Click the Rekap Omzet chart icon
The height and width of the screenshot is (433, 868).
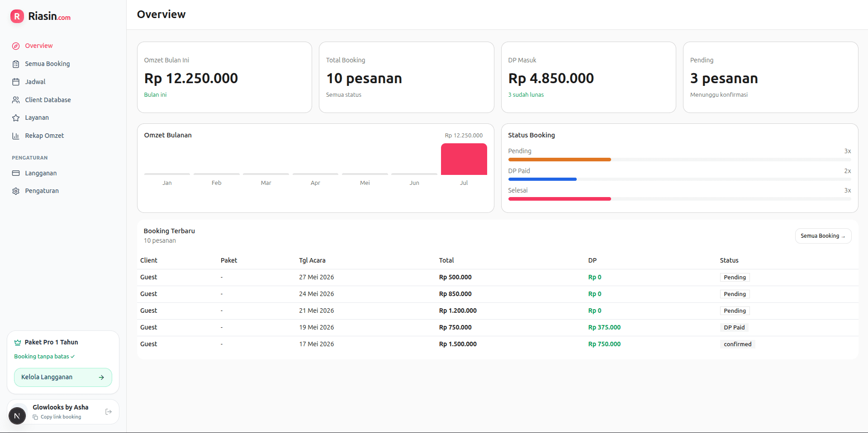click(x=16, y=136)
